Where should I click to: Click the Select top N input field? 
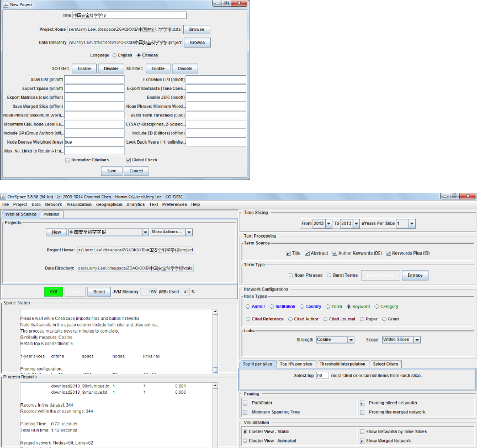point(322,376)
